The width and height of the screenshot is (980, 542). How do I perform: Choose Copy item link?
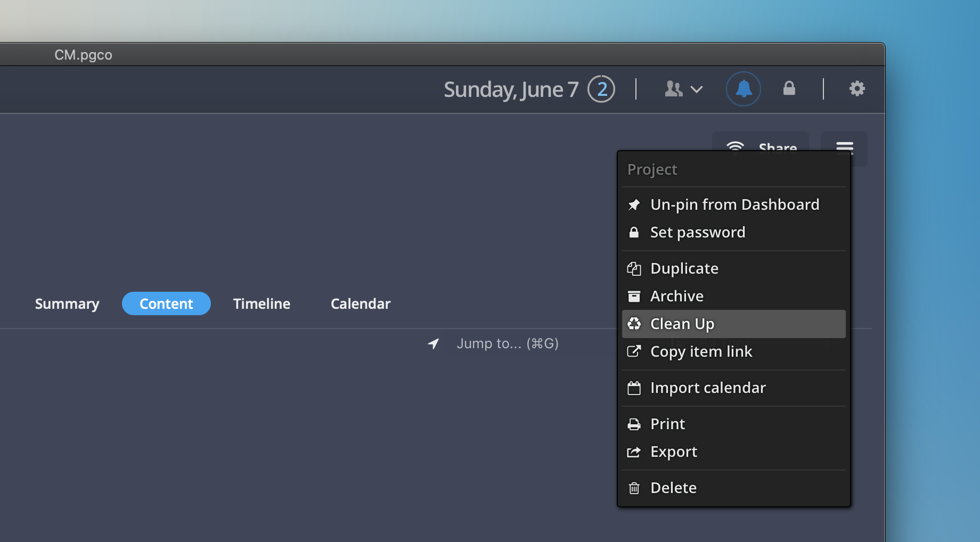click(701, 351)
